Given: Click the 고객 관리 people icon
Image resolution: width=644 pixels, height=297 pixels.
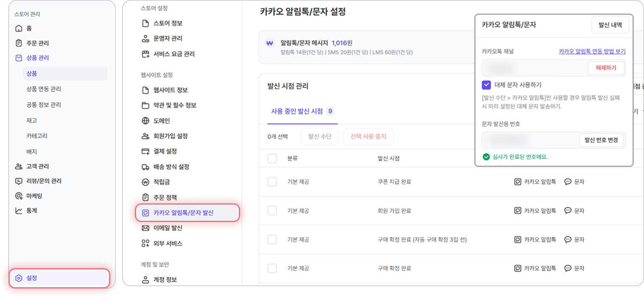Looking at the screenshot, I should pyautogui.click(x=19, y=167).
